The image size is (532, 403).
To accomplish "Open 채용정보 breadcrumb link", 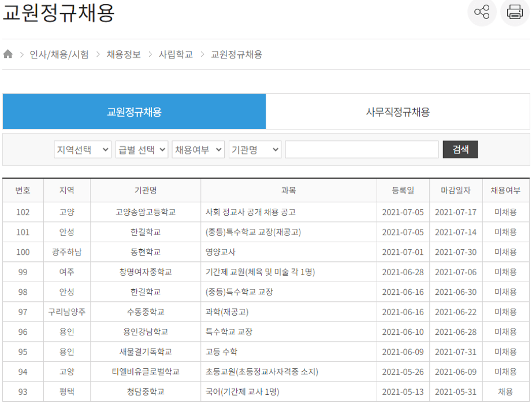I will (x=124, y=54).
